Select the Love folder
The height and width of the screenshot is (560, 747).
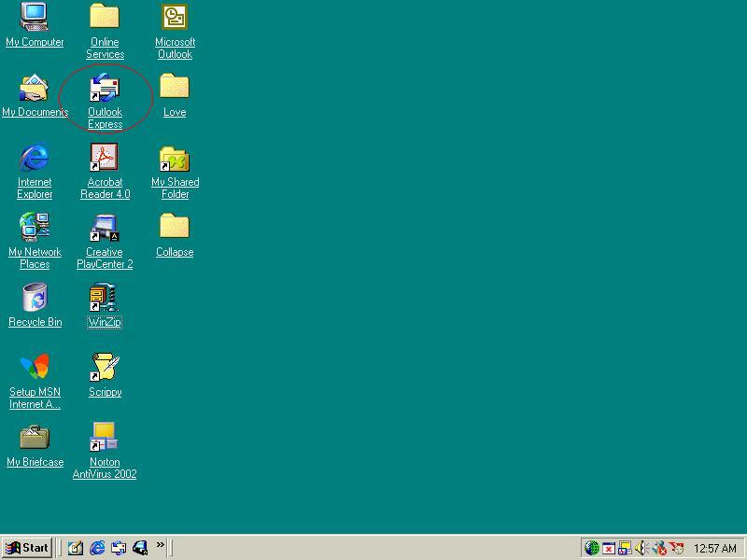tap(175, 90)
